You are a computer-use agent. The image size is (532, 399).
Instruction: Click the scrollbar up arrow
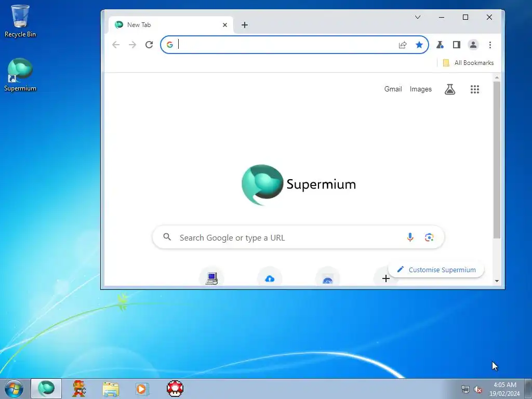click(x=497, y=78)
